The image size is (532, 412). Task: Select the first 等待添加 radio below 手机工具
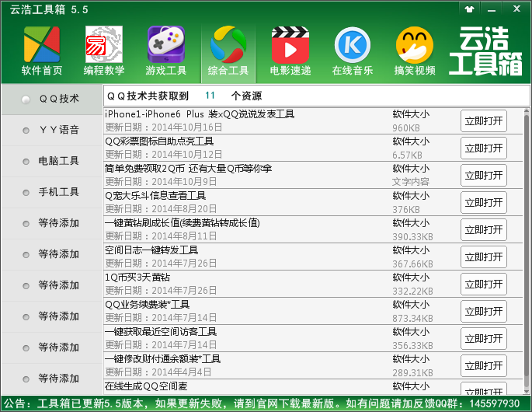(x=26, y=224)
